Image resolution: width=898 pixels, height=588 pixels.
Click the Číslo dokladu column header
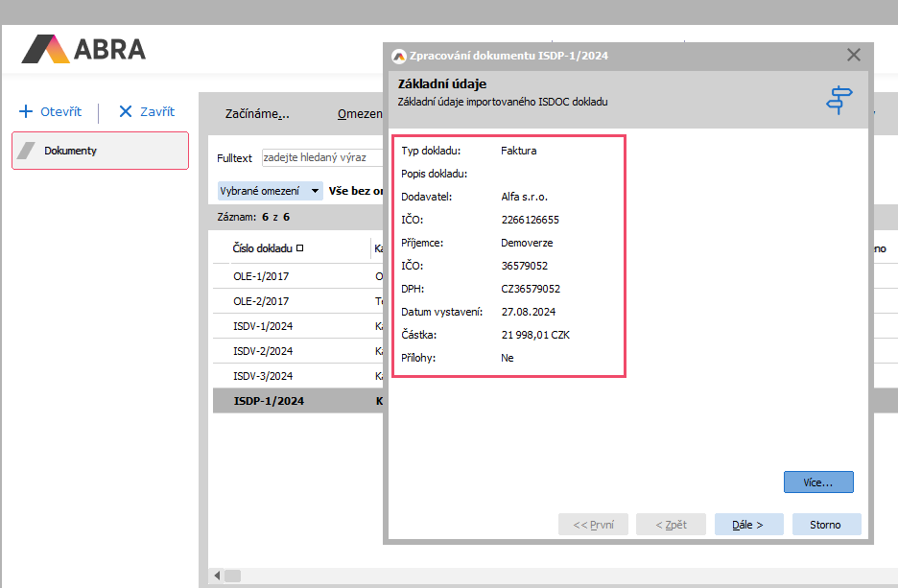coord(262,248)
